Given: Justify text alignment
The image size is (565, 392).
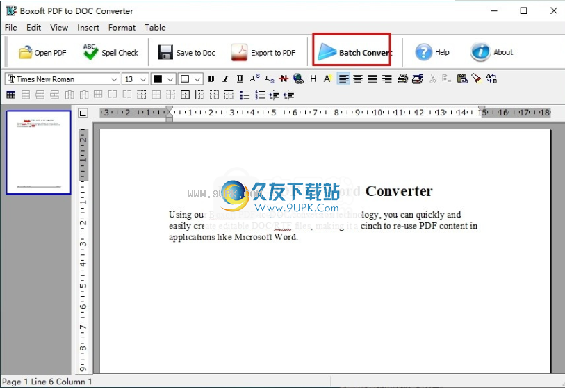Looking at the screenshot, I should pyautogui.click(x=372, y=79).
